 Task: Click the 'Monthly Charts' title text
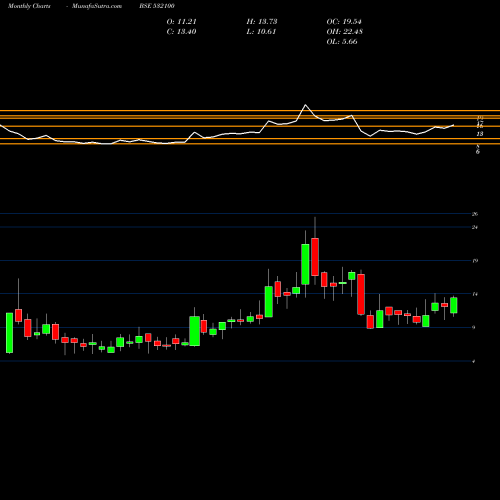coord(29,6)
